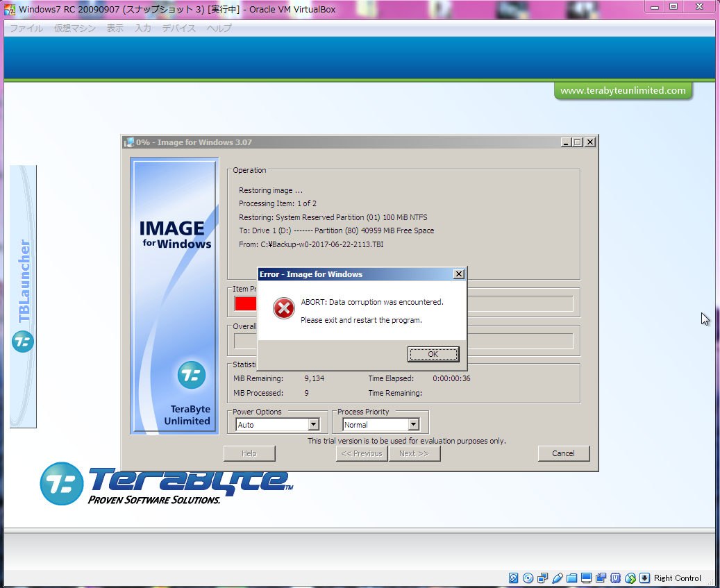Minimize the Image for Windows window
Image resolution: width=720 pixels, height=588 pixels.
566,142
